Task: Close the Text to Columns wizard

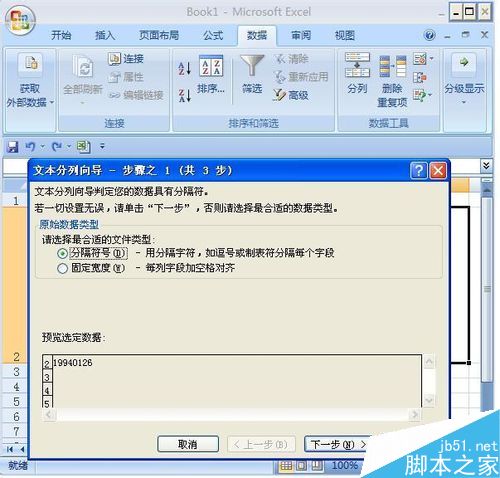Action: click(x=438, y=171)
